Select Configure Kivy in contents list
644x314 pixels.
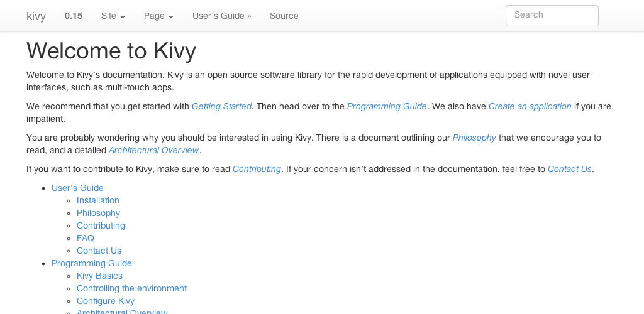[105, 301]
